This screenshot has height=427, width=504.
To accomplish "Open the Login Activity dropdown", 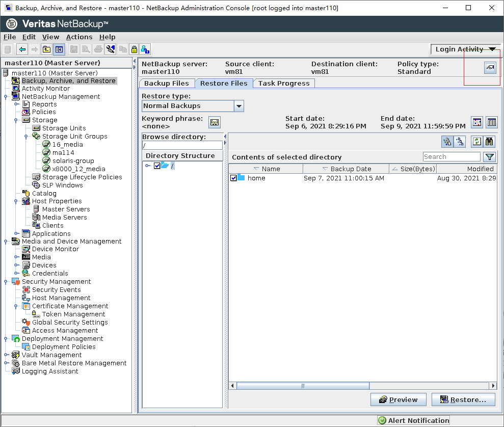I will (465, 49).
